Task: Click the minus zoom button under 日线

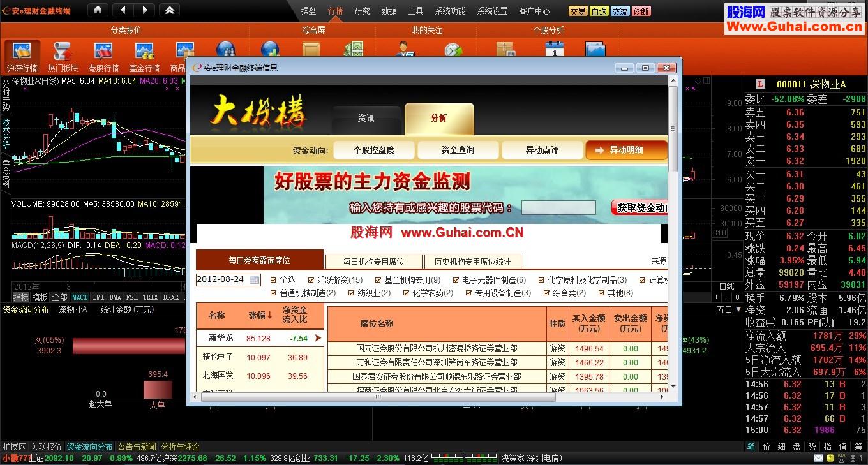Action: pyautogui.click(x=725, y=297)
